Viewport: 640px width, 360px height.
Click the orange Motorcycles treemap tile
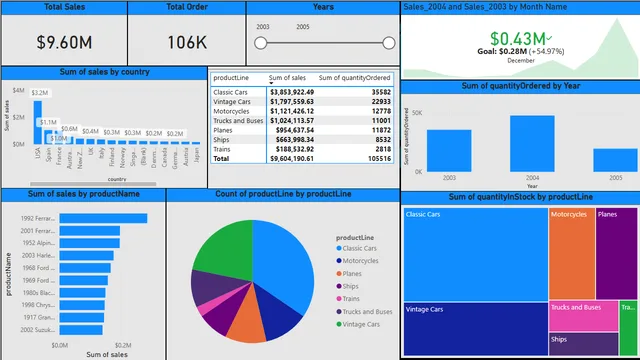(572, 254)
